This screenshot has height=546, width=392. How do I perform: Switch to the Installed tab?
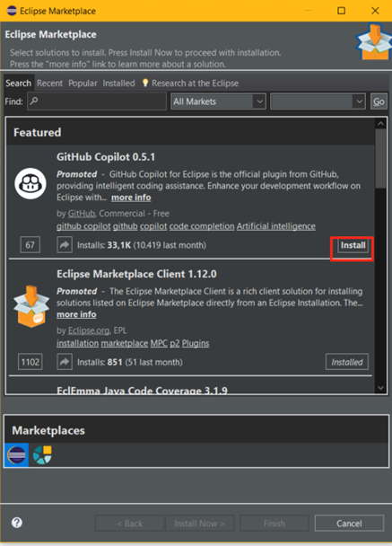(x=118, y=84)
